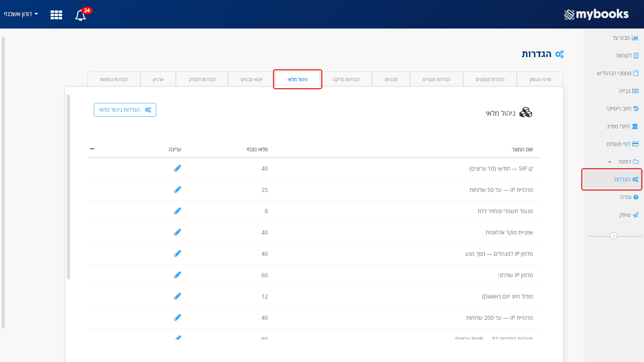Edit stock for מודול חיוג יזום (Dialer)
Screen dimensions: 644x362
pyautogui.click(x=178, y=296)
